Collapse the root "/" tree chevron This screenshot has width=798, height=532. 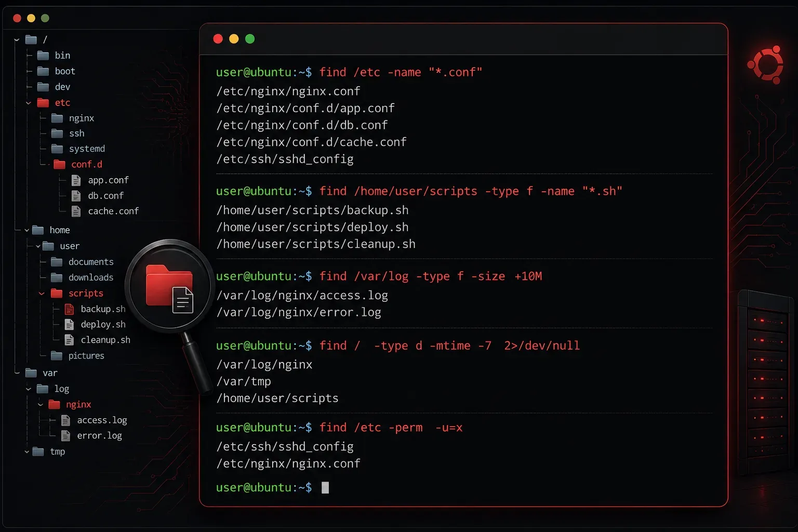[x=17, y=39]
